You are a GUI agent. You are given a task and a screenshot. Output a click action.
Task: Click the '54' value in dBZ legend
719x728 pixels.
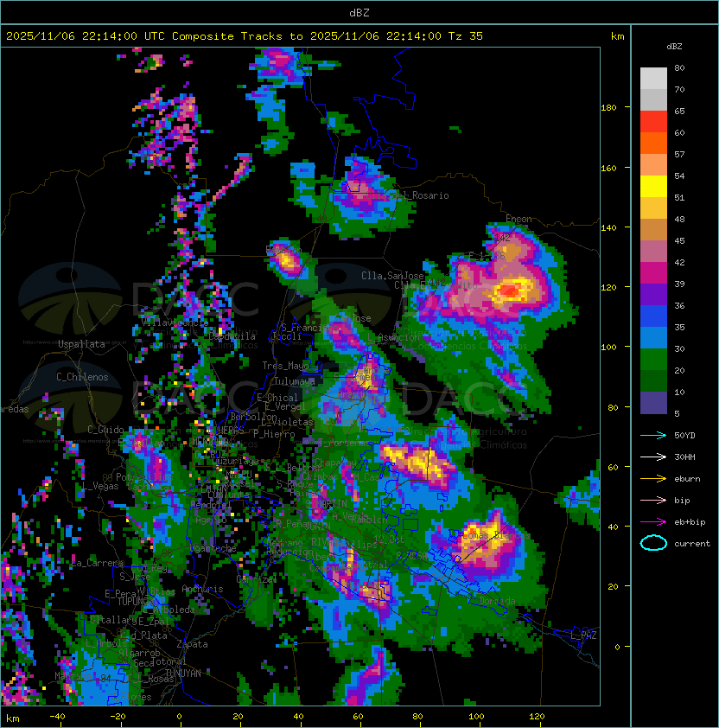click(x=679, y=176)
